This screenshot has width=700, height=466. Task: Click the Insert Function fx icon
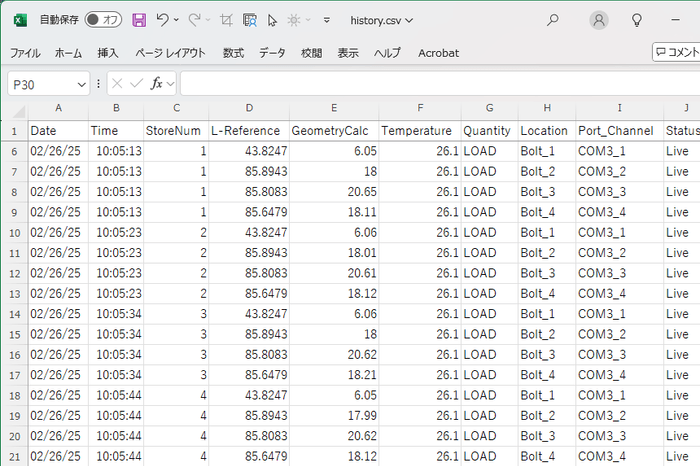(x=156, y=84)
